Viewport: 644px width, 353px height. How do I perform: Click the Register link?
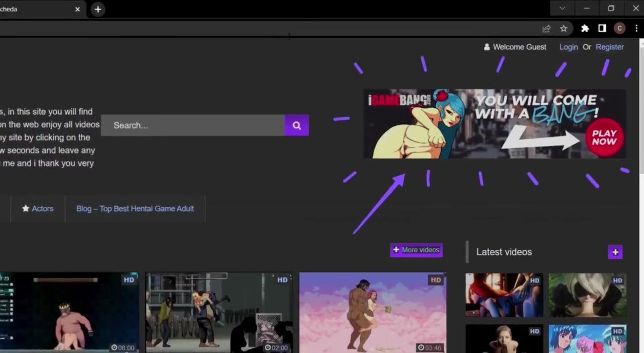point(609,47)
